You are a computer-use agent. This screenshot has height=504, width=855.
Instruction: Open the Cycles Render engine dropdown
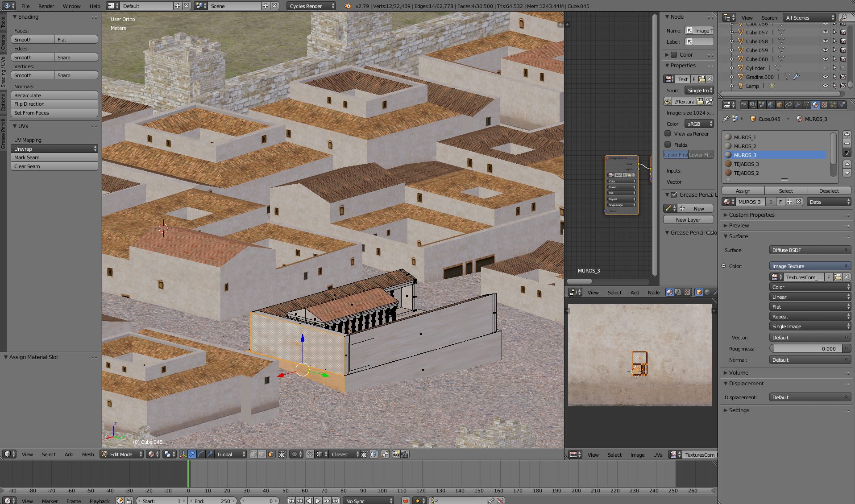[x=311, y=6]
